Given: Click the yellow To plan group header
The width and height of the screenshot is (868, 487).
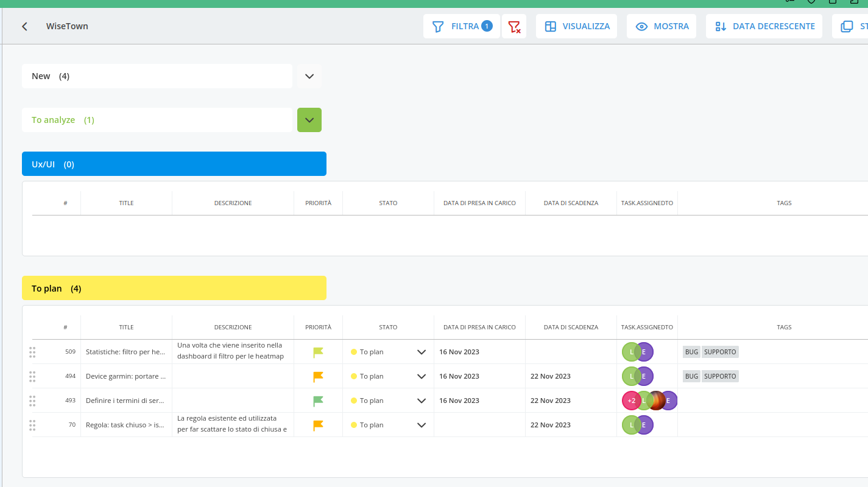Looking at the screenshot, I should pos(174,288).
